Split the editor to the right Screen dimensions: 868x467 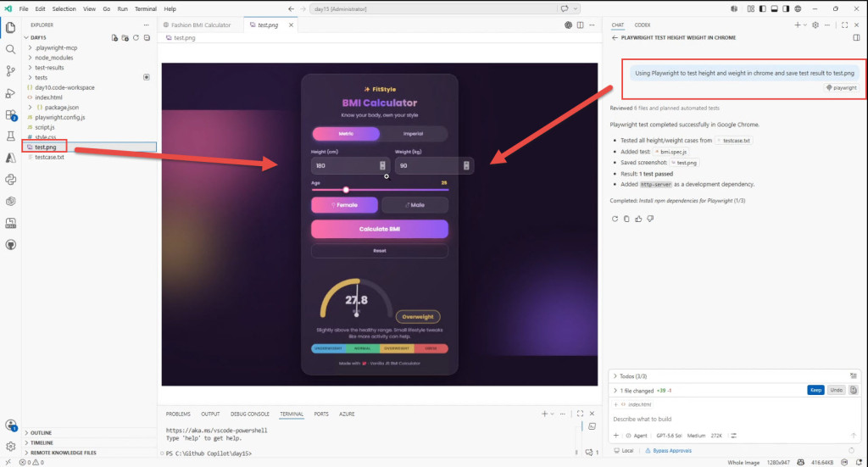[x=580, y=25]
